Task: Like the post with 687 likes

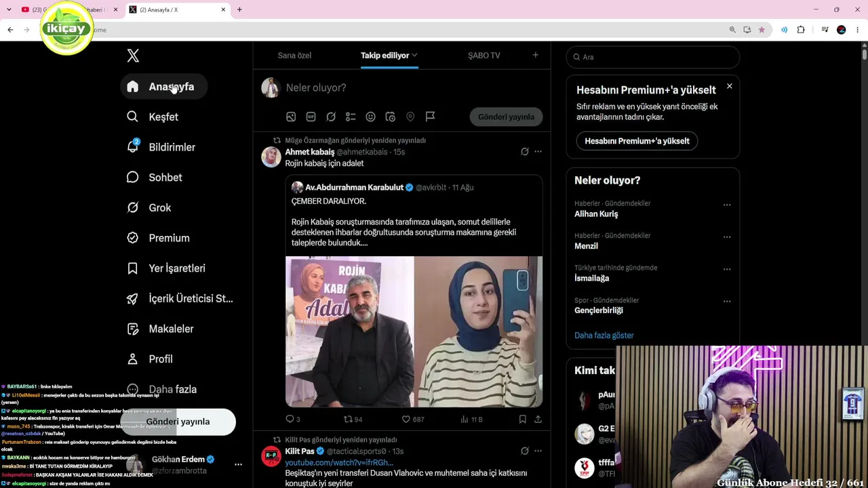Action: [412, 420]
